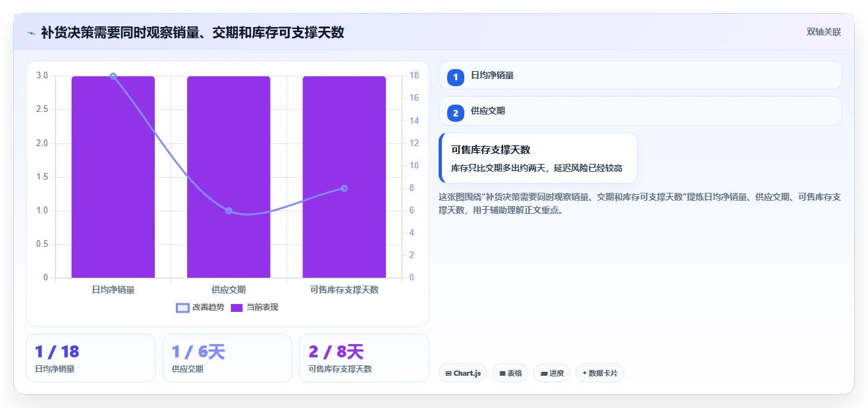Click the 当前表现 purple legend swatch
The image size is (868, 408).
coord(237,307)
